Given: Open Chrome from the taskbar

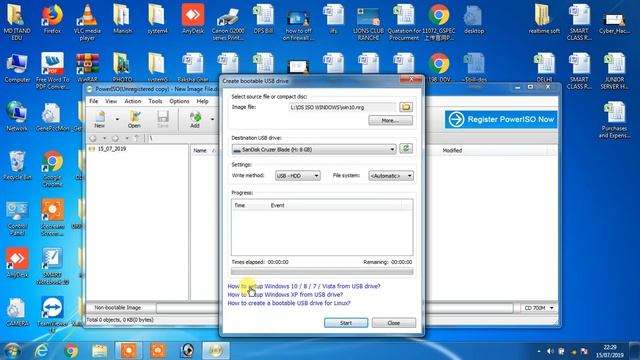Looking at the screenshot, I should (71, 351).
